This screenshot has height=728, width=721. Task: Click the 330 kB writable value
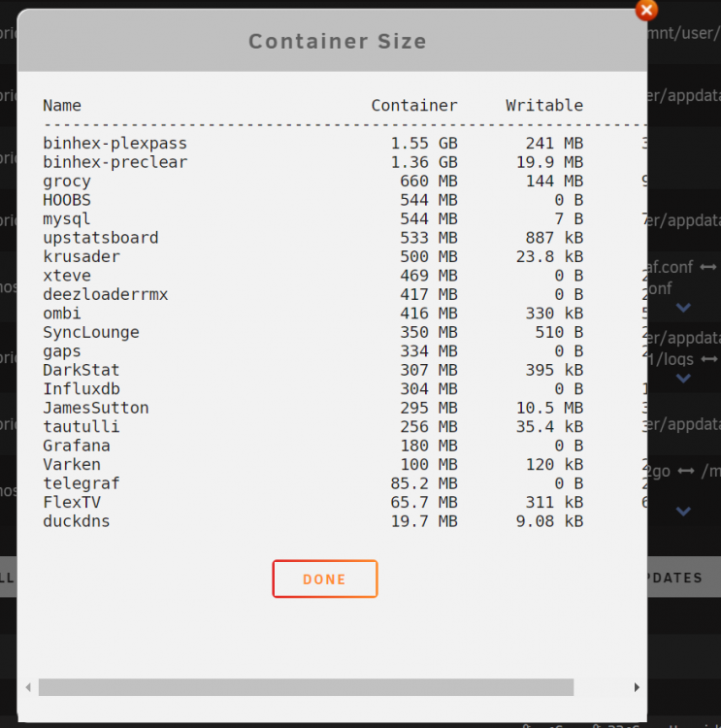[554, 314]
